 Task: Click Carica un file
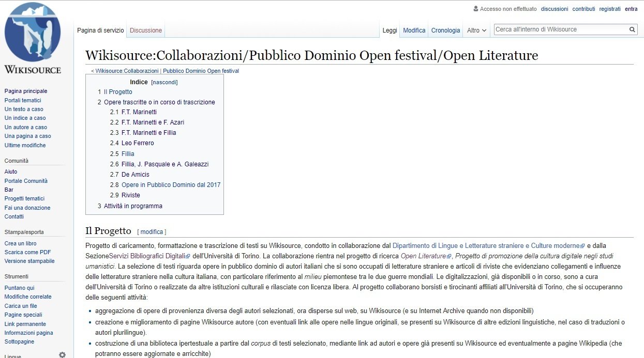[21, 306]
